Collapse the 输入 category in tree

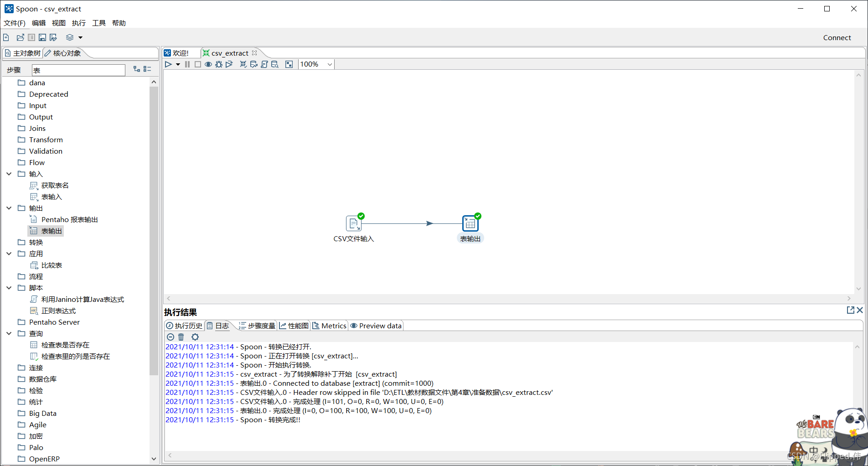tap(9, 174)
